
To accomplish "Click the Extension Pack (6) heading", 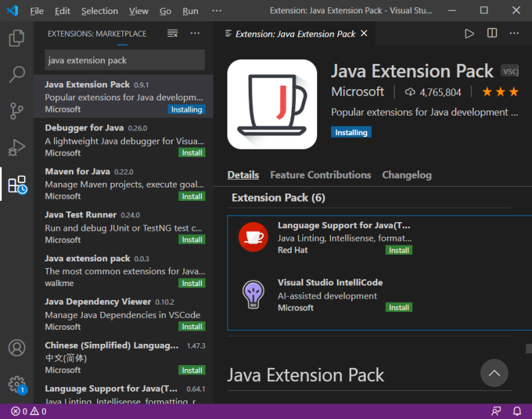I will [x=278, y=198].
